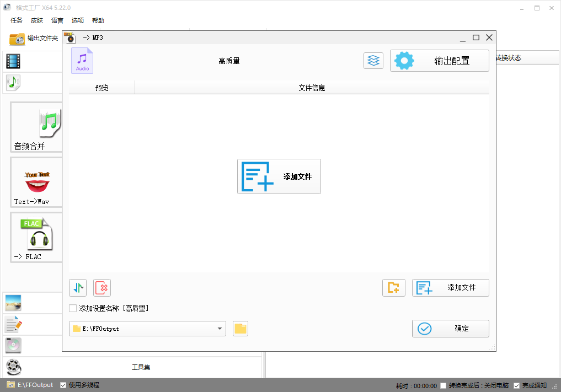
Task: Maximize the -> MP3 dialog
Action: point(476,37)
